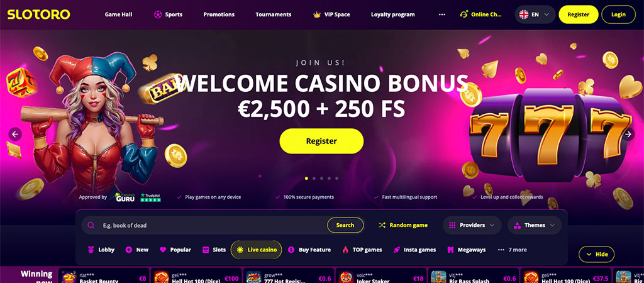Screen dimensions: 644x283
Task: Select the second carousel dot
Action: [x=314, y=178]
